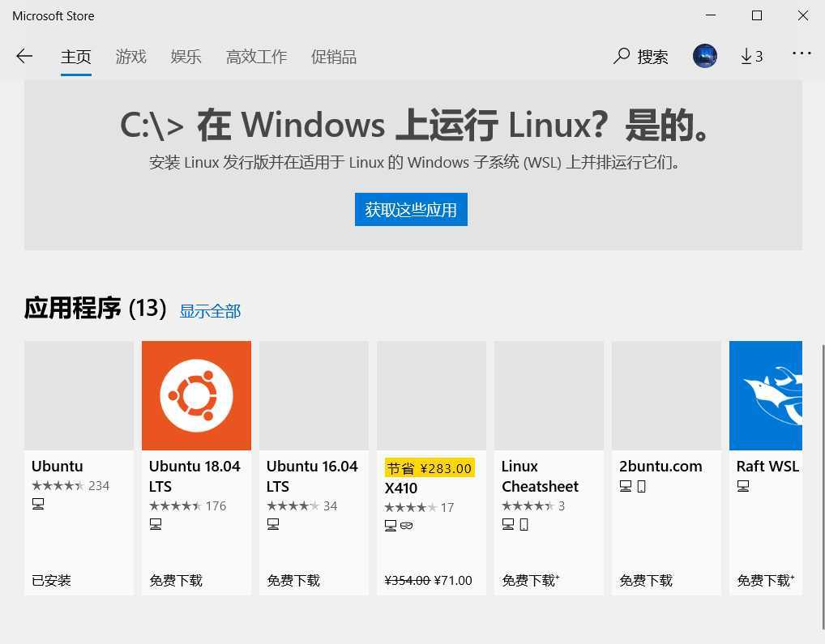The image size is (825, 644).
Task: Click the Ubuntu star rating with 234 reviews
Action: click(71, 486)
